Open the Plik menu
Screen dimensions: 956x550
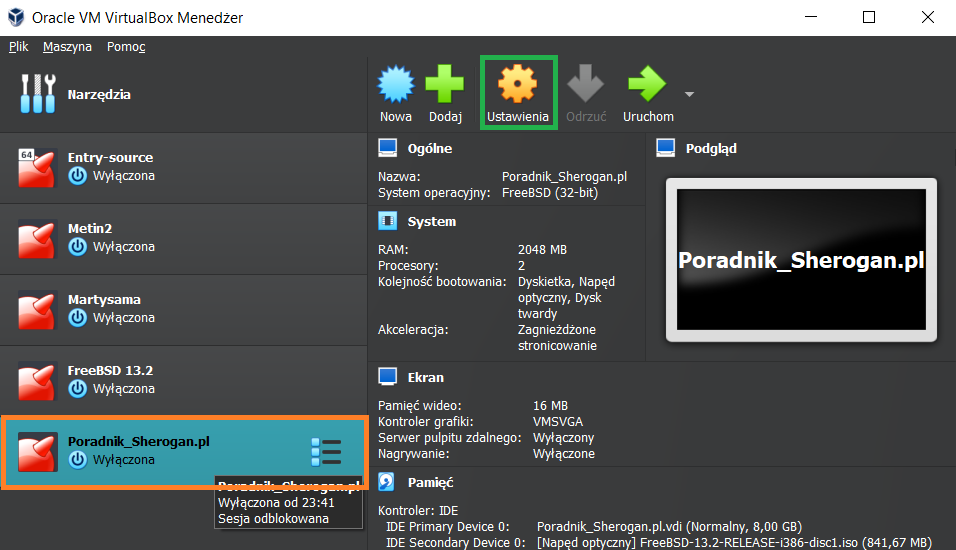(x=18, y=47)
